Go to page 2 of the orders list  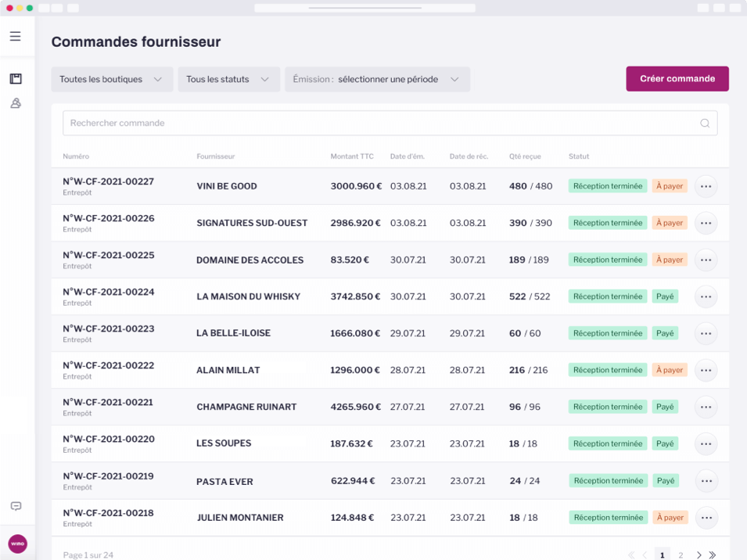(681, 553)
